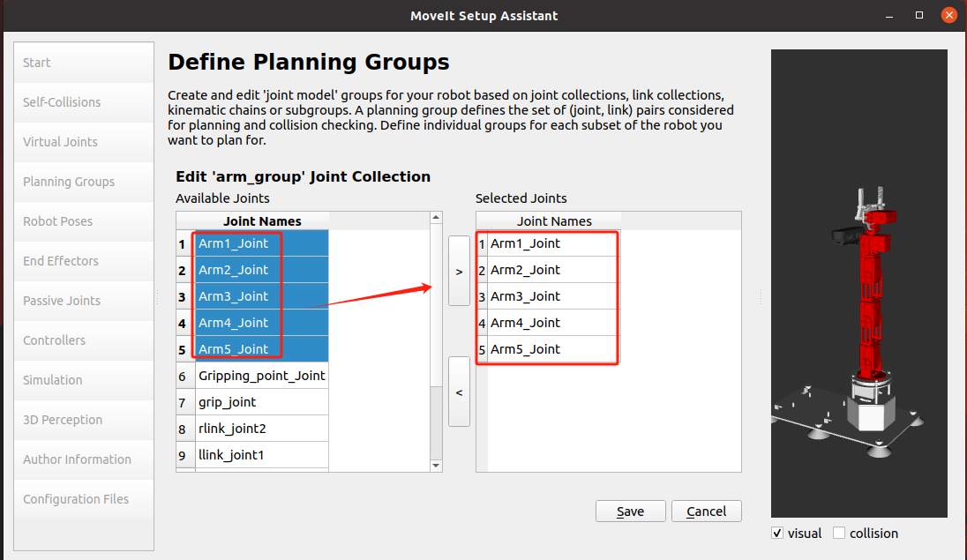Click row number 6 header in Available Joints

point(185,377)
